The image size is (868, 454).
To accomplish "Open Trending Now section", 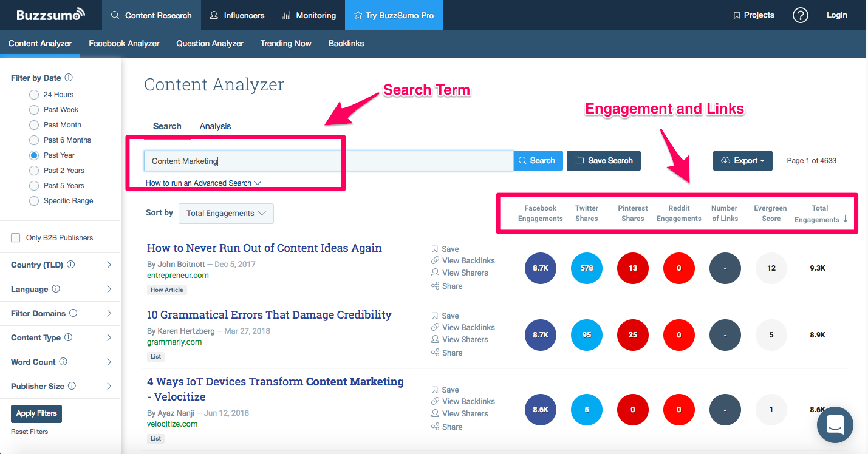I will pyautogui.click(x=285, y=44).
